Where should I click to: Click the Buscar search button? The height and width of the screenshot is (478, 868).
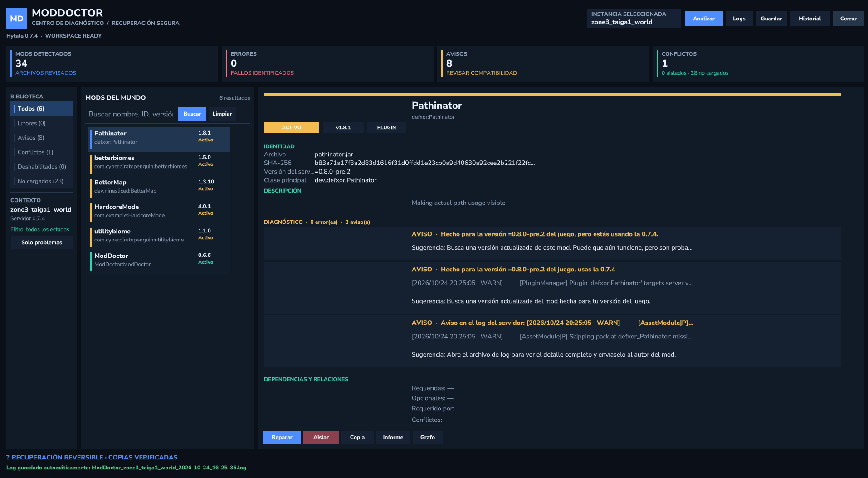click(192, 114)
